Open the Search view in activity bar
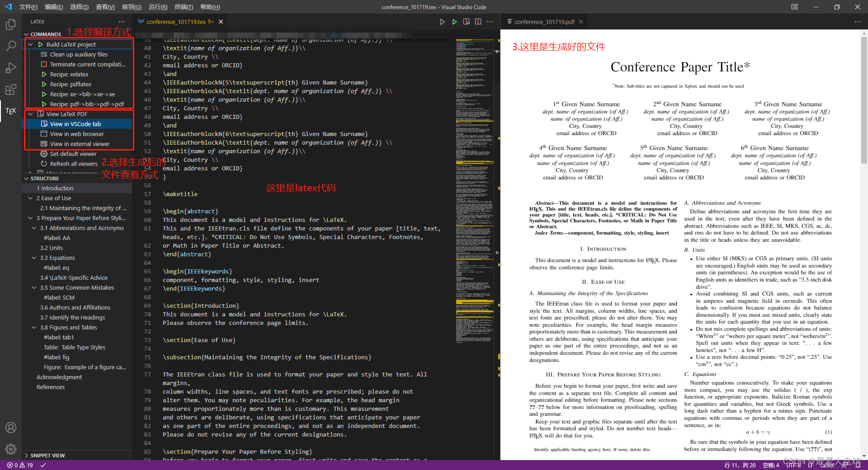868x470 pixels. tap(11, 46)
